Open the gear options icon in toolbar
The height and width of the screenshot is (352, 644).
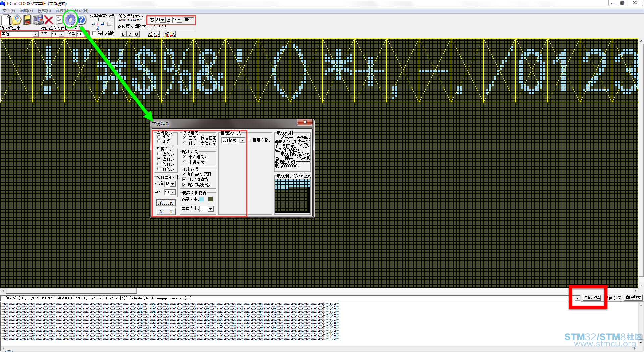click(x=70, y=20)
